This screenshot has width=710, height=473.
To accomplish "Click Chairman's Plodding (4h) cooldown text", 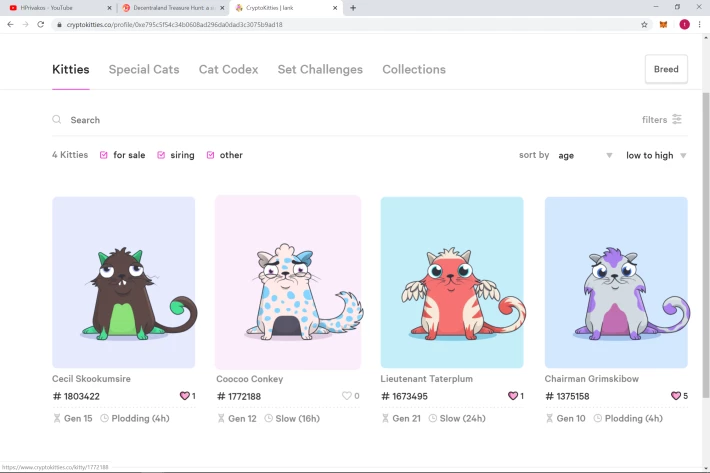I will click(x=633, y=418).
